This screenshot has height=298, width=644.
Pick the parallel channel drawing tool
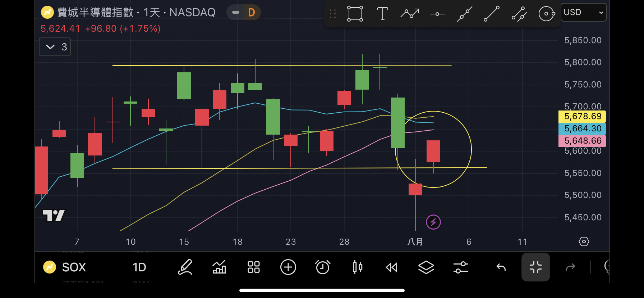(x=519, y=14)
